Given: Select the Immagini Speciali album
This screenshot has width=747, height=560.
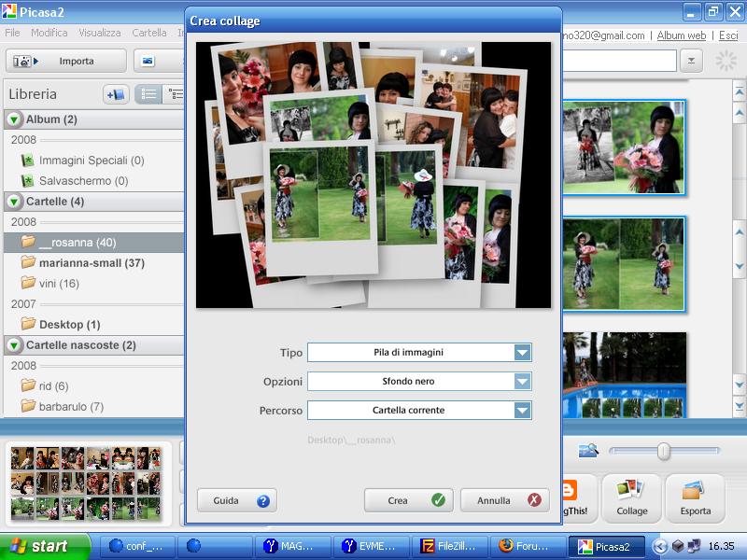Looking at the screenshot, I should (93, 161).
